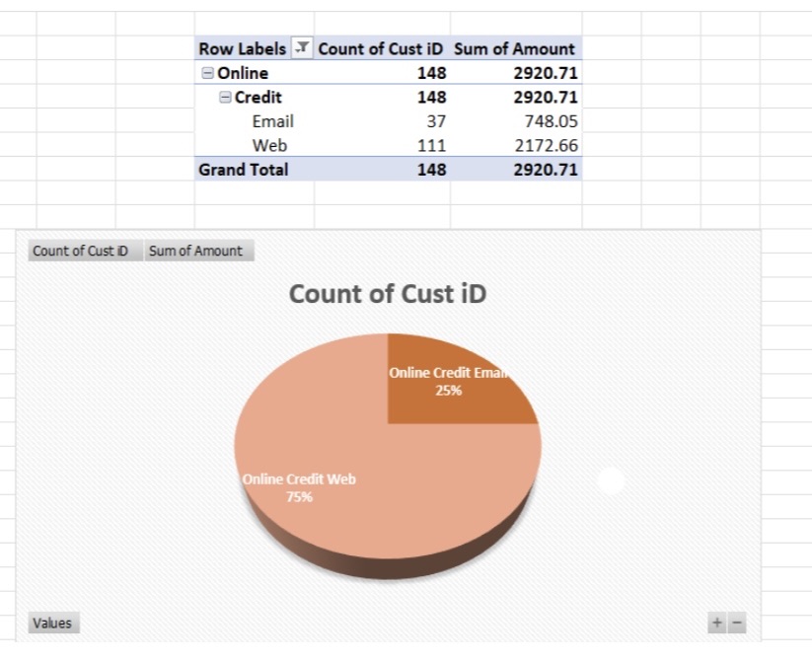812x661 pixels.
Task: Click the 25% data label
Action: (x=449, y=393)
